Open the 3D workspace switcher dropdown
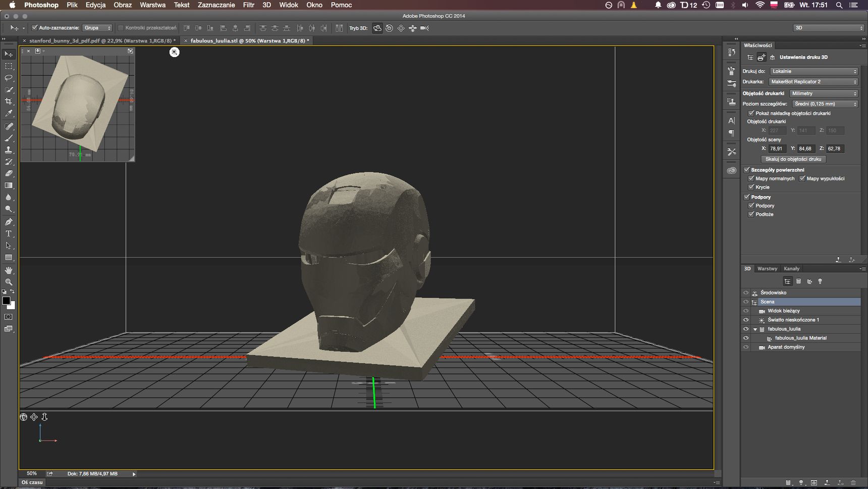 (x=829, y=28)
